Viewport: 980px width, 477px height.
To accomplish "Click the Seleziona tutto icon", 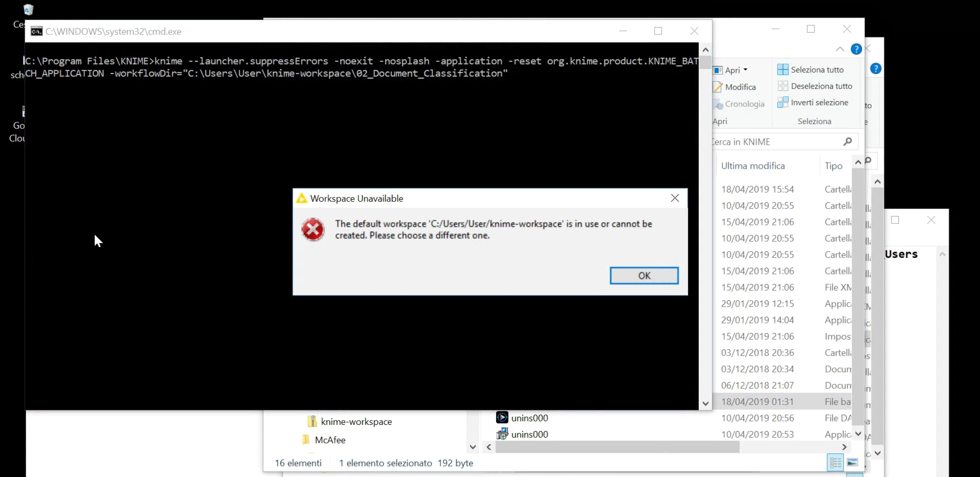I will (x=782, y=69).
